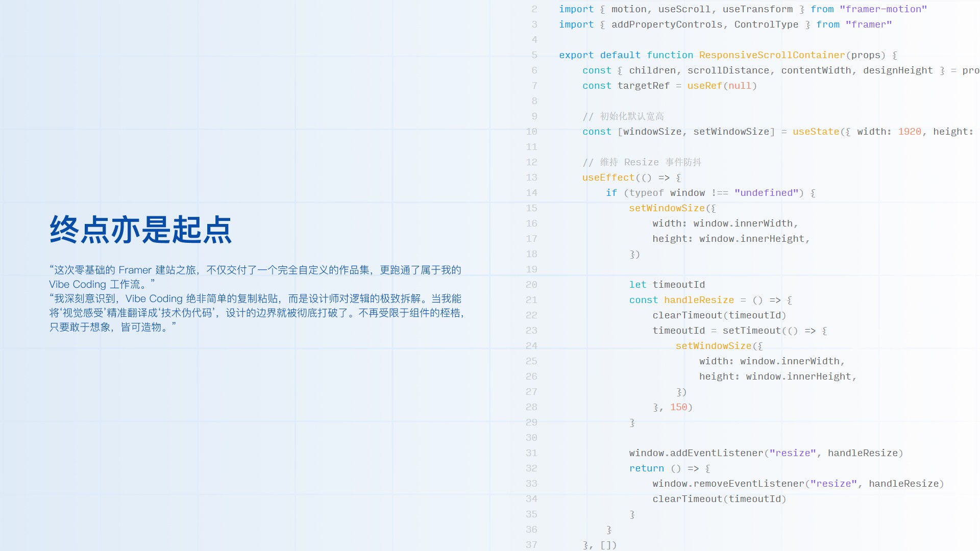Click the useEffect keyword on line 13

pos(608,178)
